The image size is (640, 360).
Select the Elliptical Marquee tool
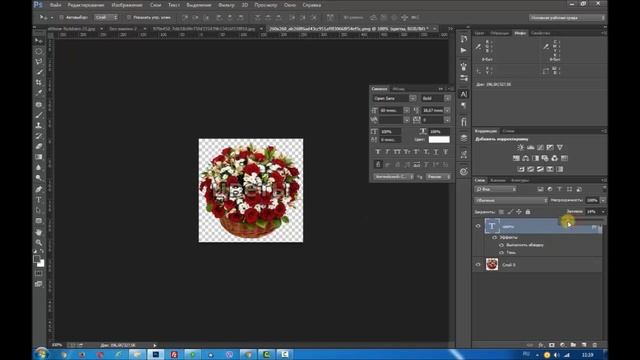point(39,51)
